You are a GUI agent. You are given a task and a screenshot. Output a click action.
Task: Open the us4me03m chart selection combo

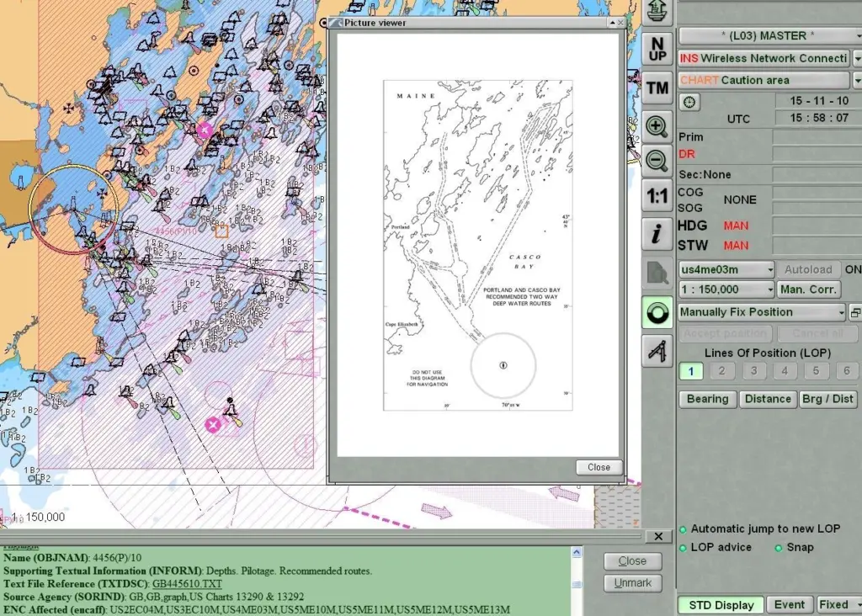click(726, 270)
